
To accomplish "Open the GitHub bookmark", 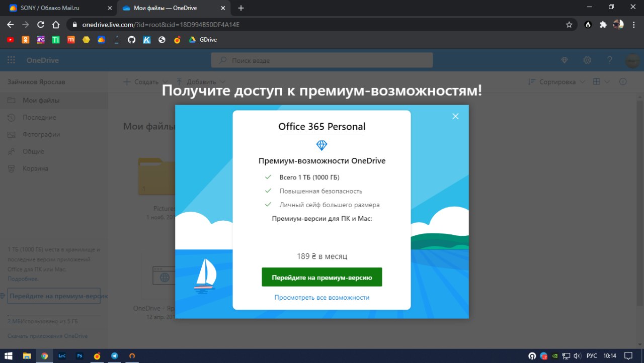I will tap(131, 40).
